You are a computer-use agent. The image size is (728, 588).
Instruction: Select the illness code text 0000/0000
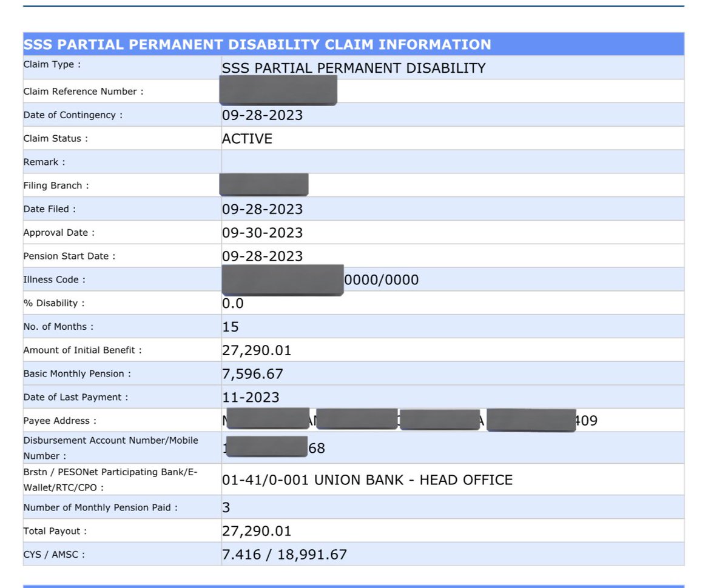(382, 280)
